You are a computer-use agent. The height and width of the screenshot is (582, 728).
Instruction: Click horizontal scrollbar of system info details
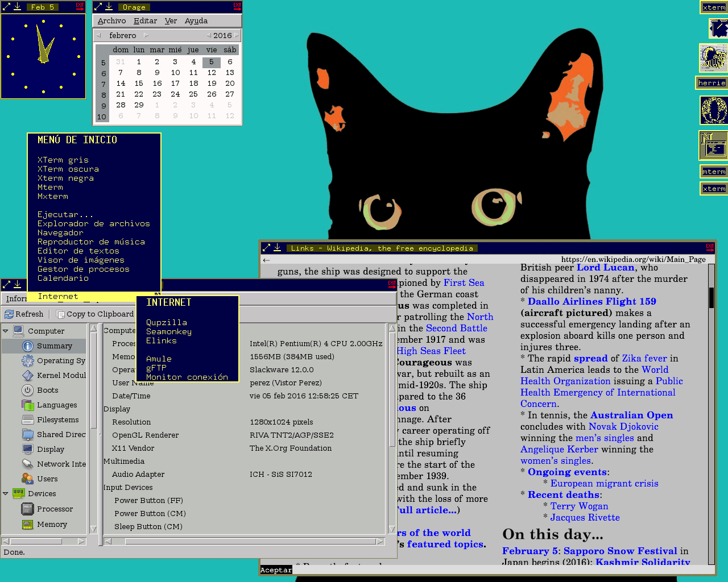(245, 542)
